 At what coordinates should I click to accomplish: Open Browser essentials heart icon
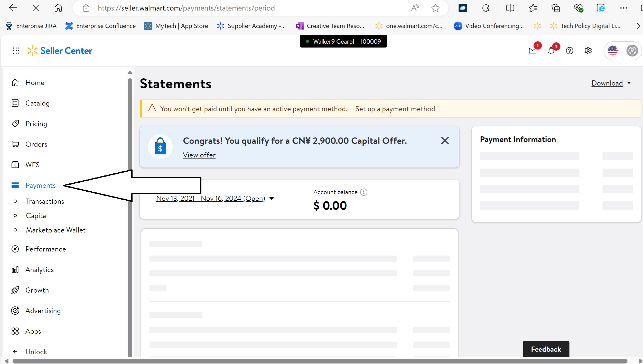[578, 8]
